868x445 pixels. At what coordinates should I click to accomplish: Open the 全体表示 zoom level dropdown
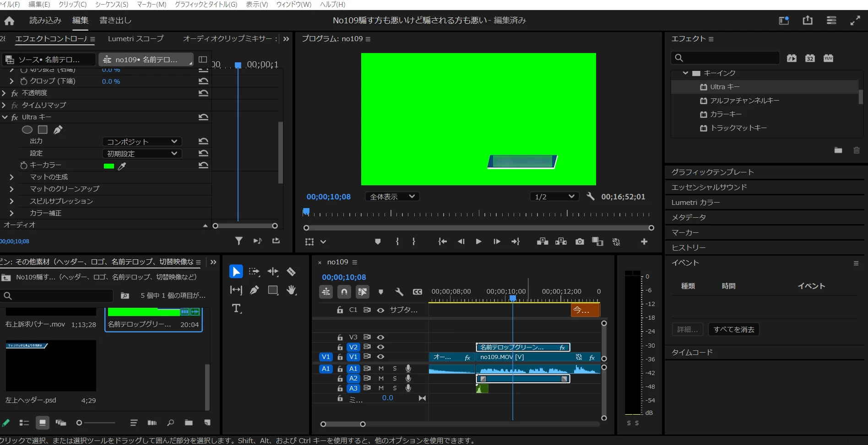[392, 197]
